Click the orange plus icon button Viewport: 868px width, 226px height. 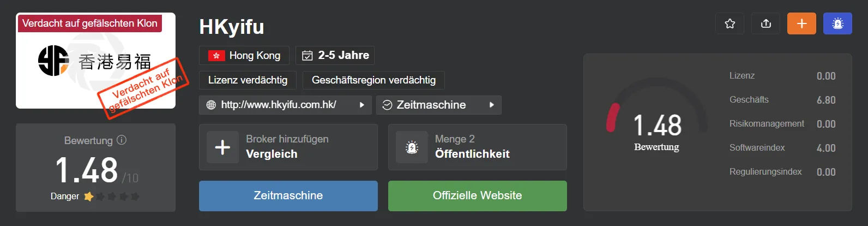[x=801, y=23]
